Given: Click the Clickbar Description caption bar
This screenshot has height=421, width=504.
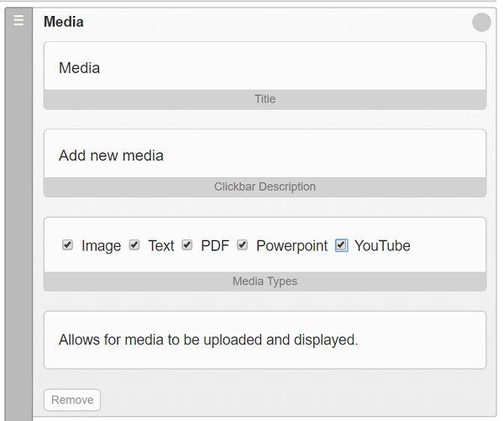Looking at the screenshot, I should [265, 187].
